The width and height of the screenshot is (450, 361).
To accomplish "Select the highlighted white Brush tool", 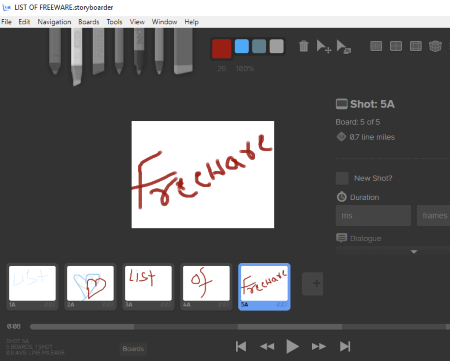I will [77, 57].
